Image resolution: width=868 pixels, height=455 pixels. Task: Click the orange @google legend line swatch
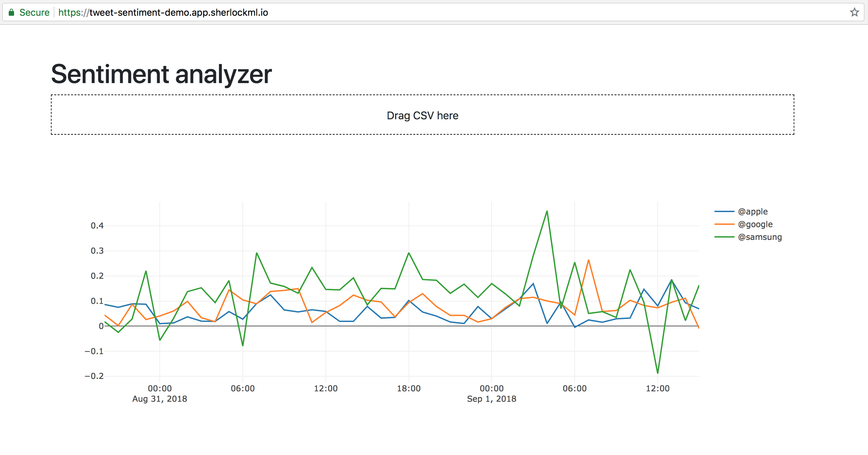coord(724,224)
